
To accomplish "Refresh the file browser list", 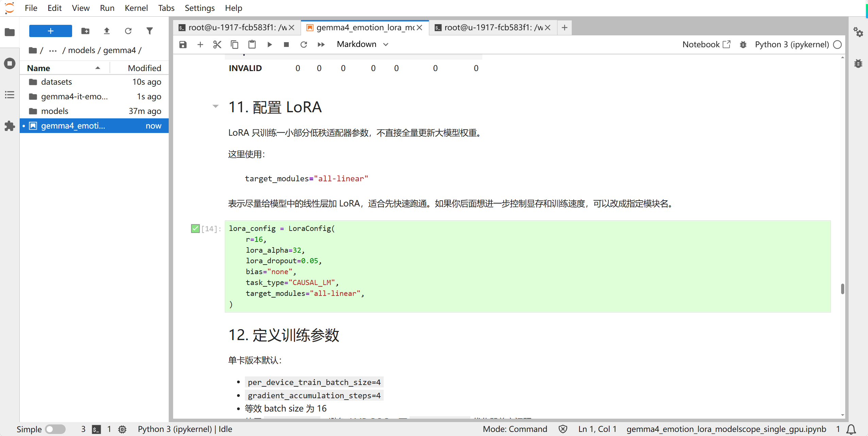I will coord(128,31).
